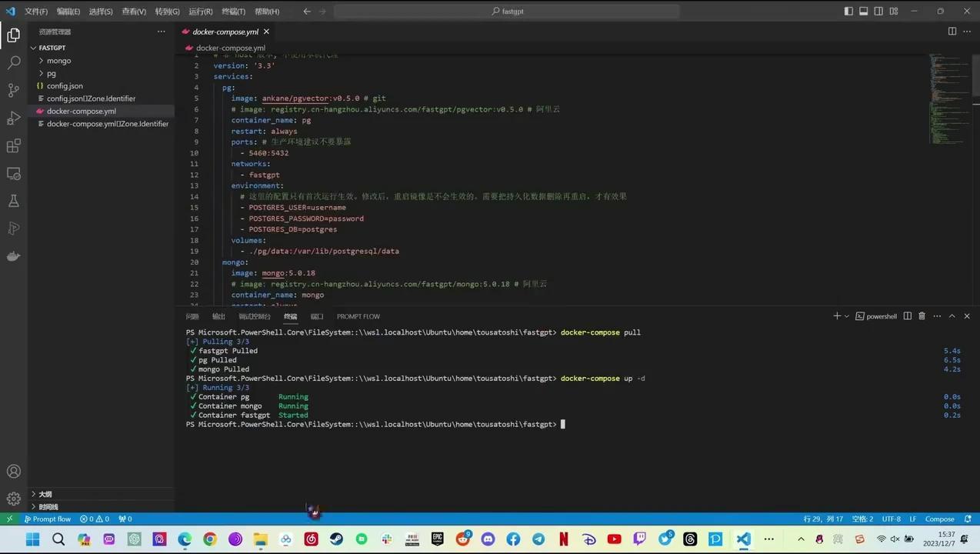Open the Extensions view

click(x=13, y=145)
